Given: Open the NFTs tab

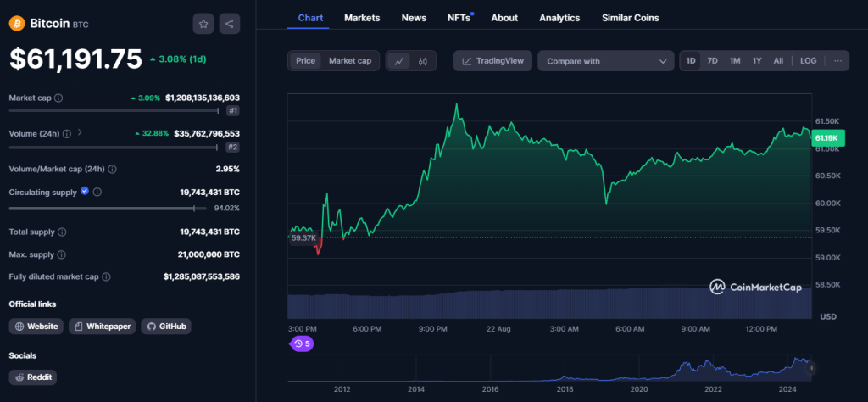Looking at the screenshot, I should tap(459, 18).
